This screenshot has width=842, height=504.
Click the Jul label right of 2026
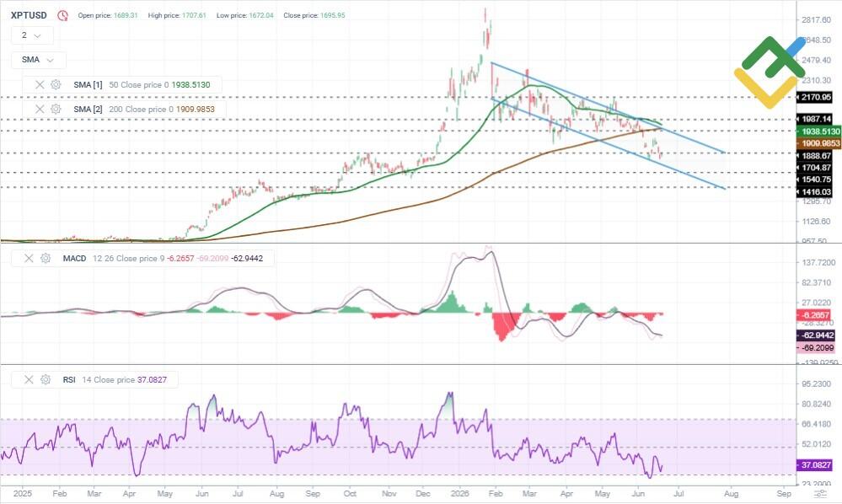tap(678, 493)
